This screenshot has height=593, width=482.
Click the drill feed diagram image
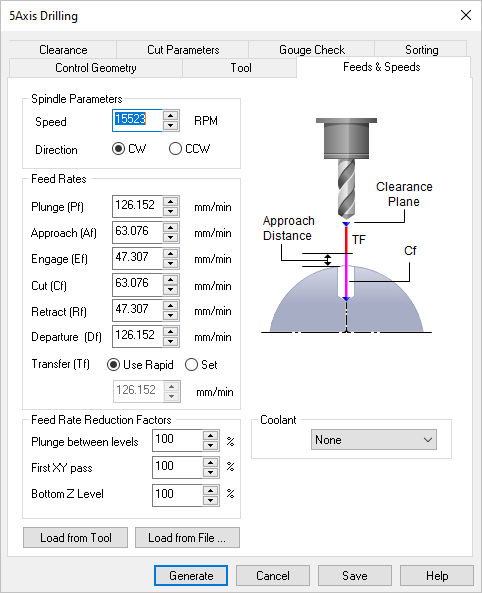[x=347, y=225]
